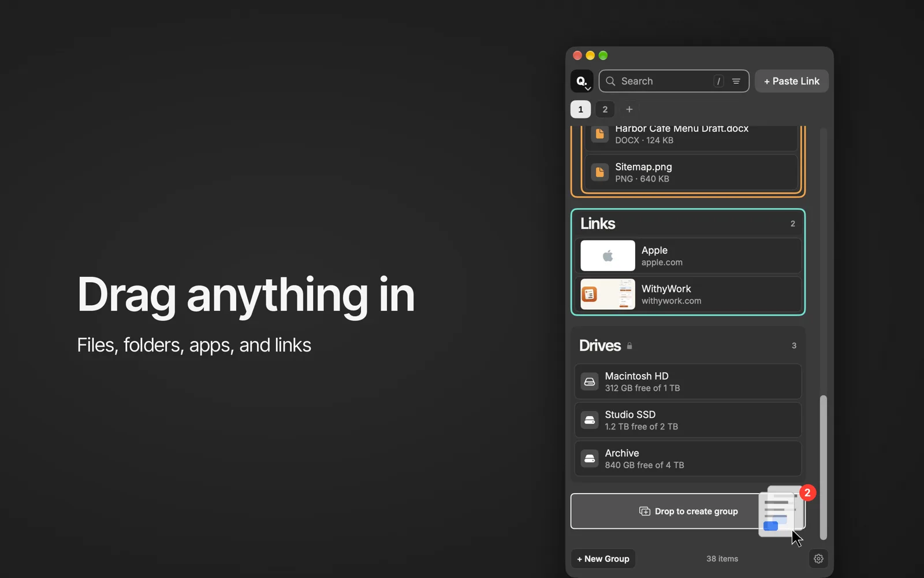Open settings with the gear icon
924x578 pixels.
[x=818, y=559]
